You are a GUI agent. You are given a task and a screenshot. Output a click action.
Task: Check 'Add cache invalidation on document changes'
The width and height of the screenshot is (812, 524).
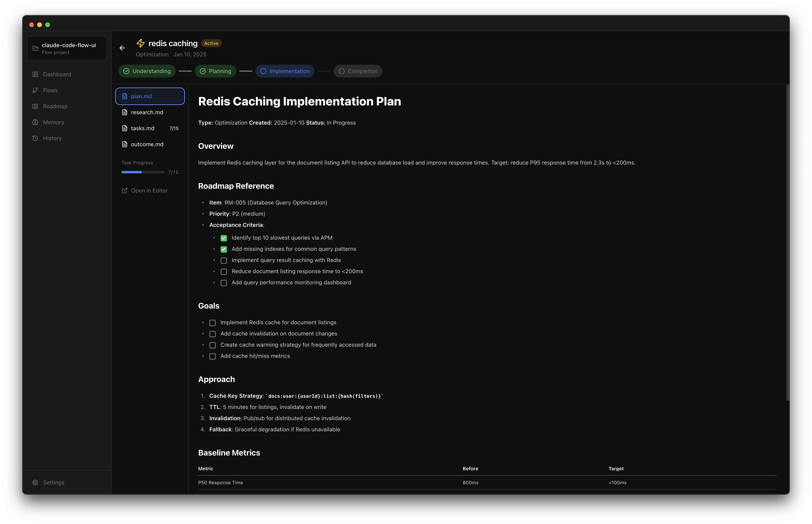point(212,334)
